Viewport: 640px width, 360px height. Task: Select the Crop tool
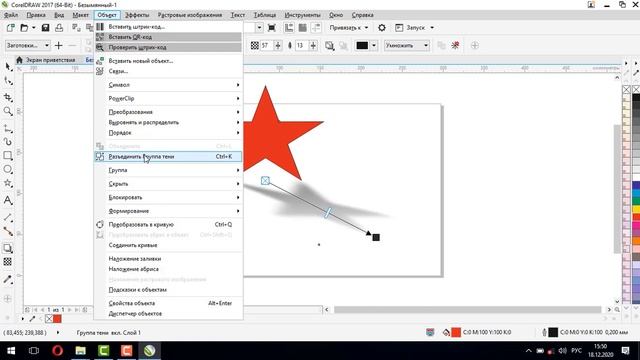click(8, 97)
